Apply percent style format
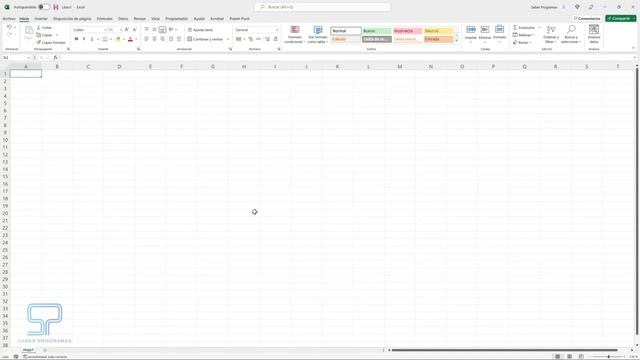Screen dimensions: 640x360 [x=251, y=39]
